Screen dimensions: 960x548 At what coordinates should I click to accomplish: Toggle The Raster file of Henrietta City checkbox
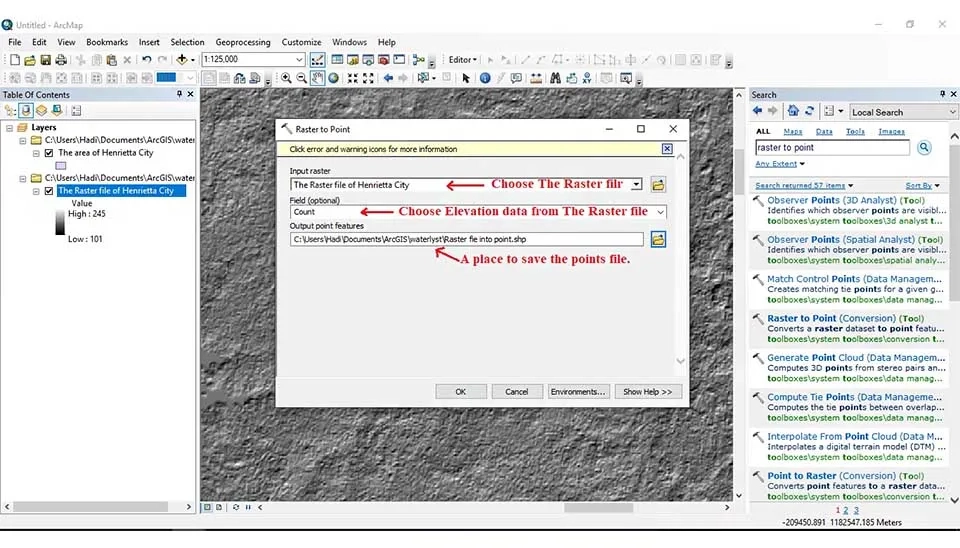tap(49, 191)
